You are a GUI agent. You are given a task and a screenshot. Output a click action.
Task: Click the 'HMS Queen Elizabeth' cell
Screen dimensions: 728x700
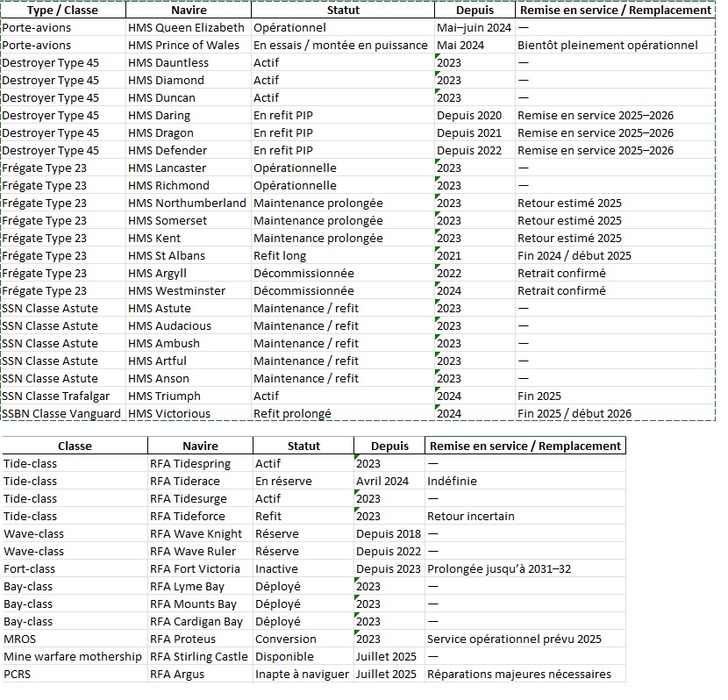click(x=189, y=28)
